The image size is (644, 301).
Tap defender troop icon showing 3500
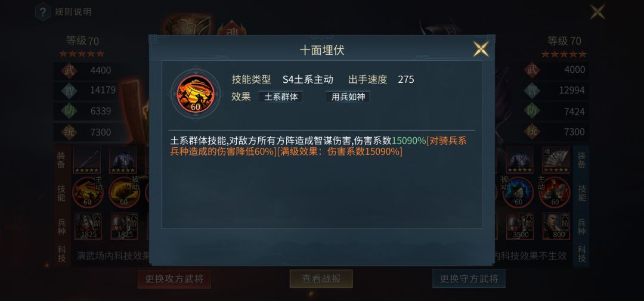tap(520, 226)
